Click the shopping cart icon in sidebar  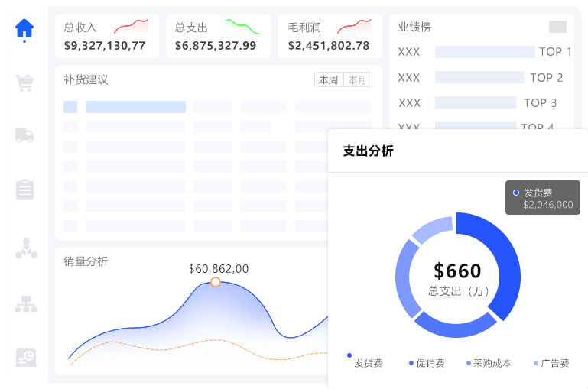[24, 83]
